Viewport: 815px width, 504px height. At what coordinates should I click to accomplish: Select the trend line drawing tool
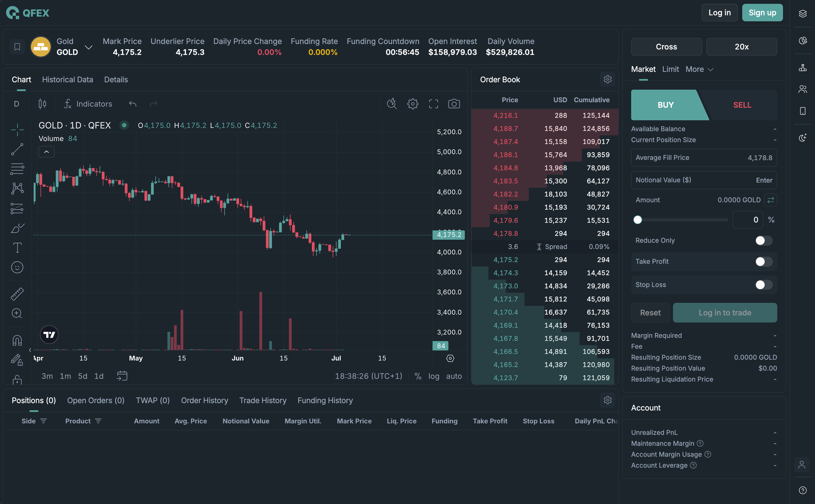(x=17, y=149)
